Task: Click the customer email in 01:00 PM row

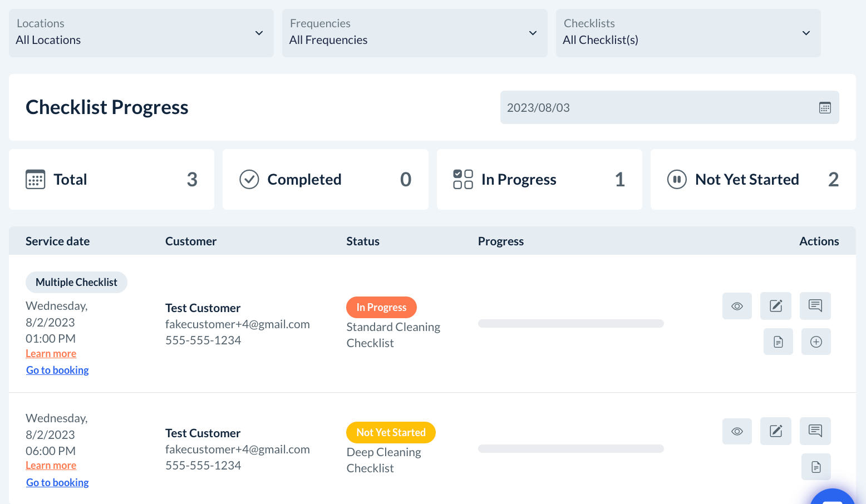Action: click(238, 324)
